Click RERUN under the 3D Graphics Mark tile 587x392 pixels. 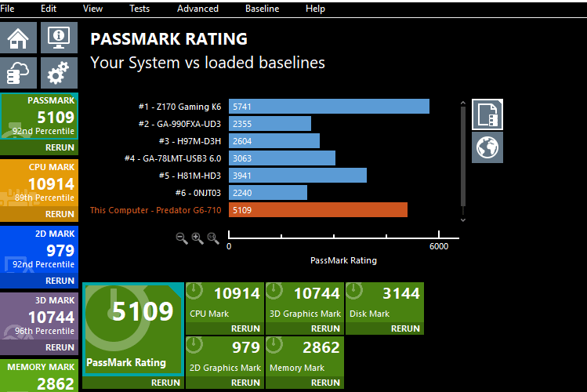325,328
